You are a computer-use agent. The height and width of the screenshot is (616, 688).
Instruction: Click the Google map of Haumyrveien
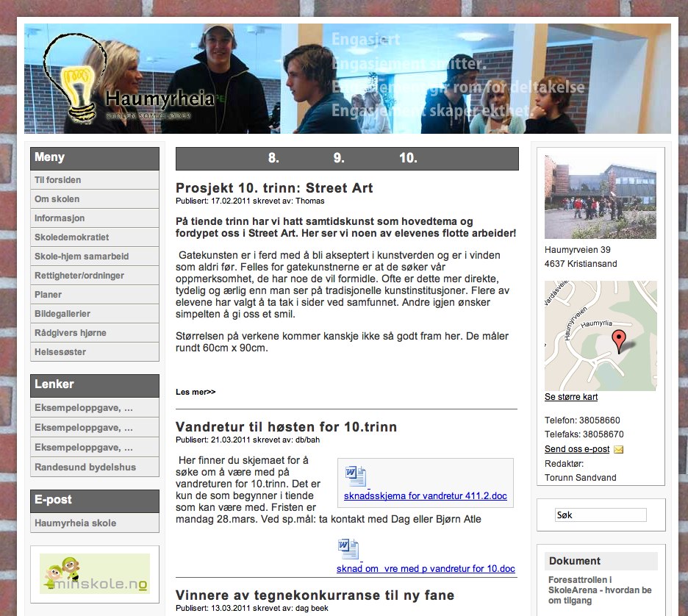point(601,336)
